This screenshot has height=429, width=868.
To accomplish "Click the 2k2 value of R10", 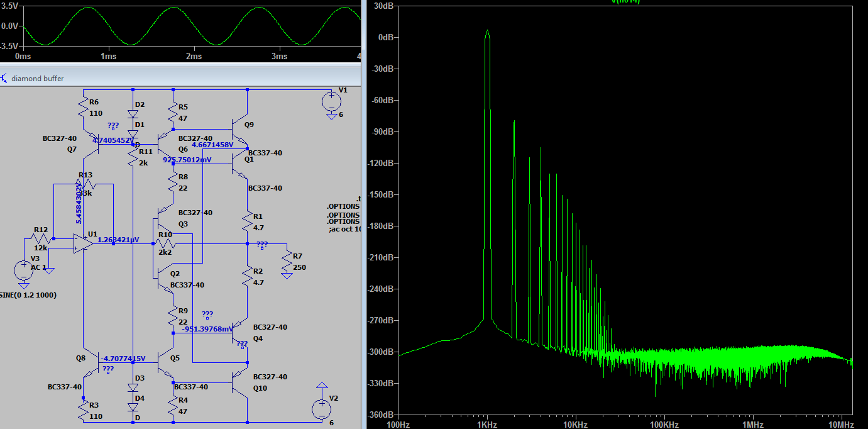I will [x=165, y=252].
